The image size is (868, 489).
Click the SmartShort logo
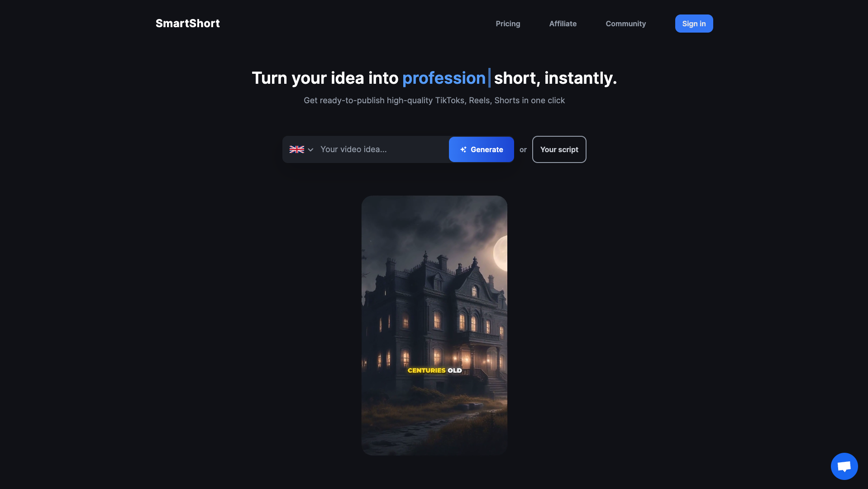coord(187,24)
